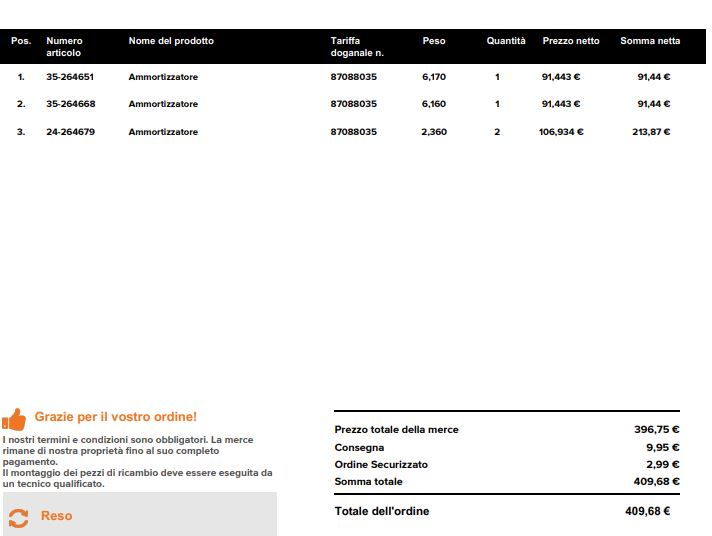Screen dimensions: 712x536
Task: Select net price 106,934 €
Action: 561,132
